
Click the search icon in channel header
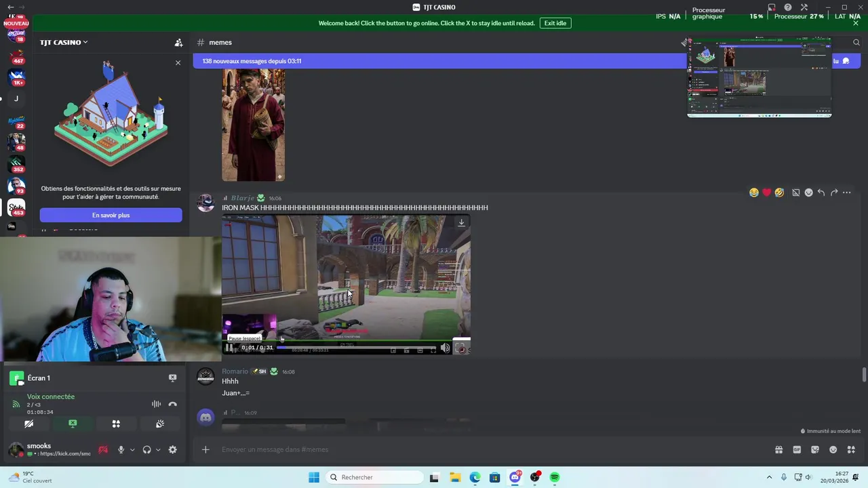click(x=856, y=42)
